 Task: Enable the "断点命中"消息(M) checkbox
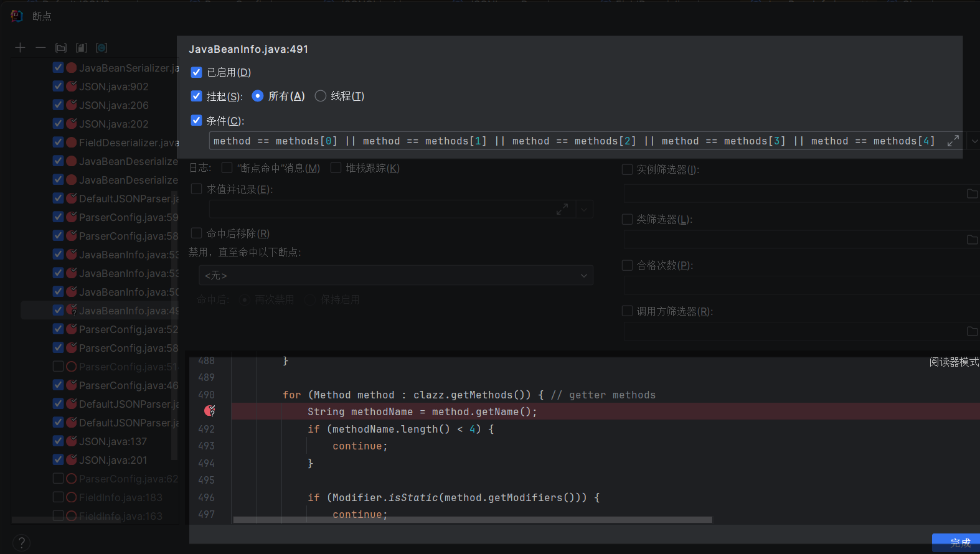coord(227,167)
